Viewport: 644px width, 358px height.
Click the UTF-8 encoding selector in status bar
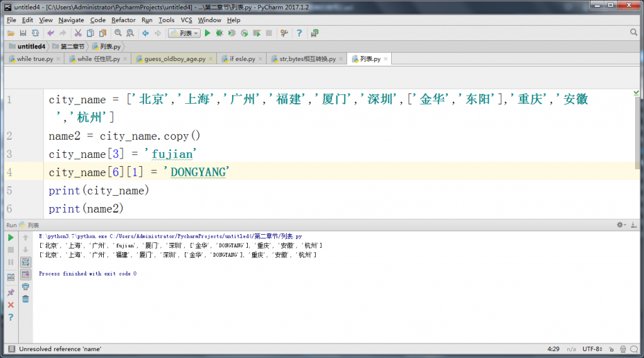pos(592,349)
